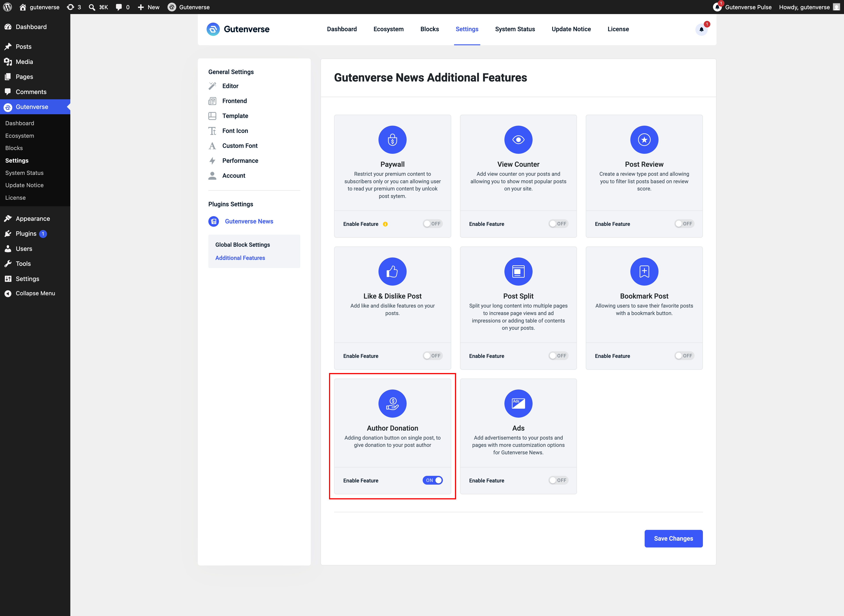Click the Paywall warning info icon
The image size is (844, 616).
pyautogui.click(x=385, y=224)
